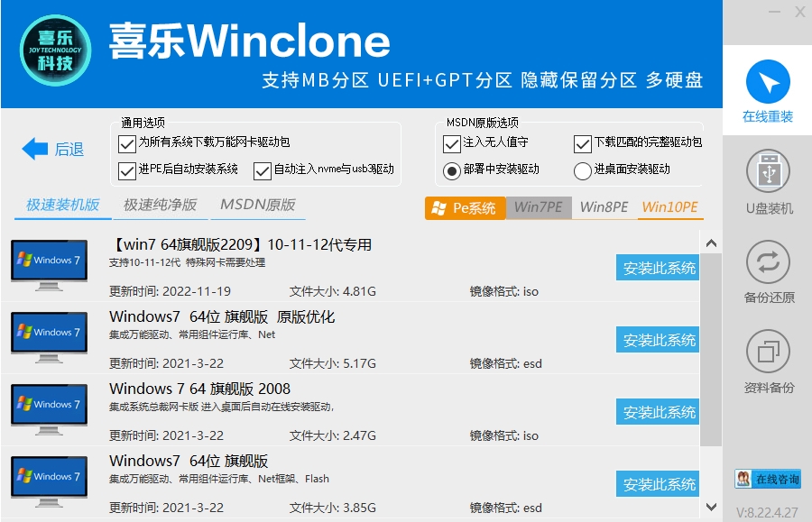The width and height of the screenshot is (812, 522).
Task: Click the Windows 7 64 旗舰版 2008 title
Action: tap(200, 388)
